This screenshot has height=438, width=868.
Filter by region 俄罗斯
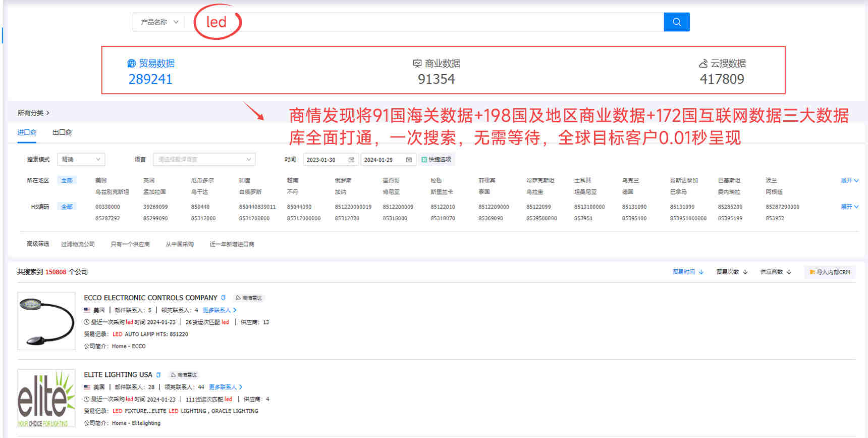pyautogui.click(x=343, y=180)
